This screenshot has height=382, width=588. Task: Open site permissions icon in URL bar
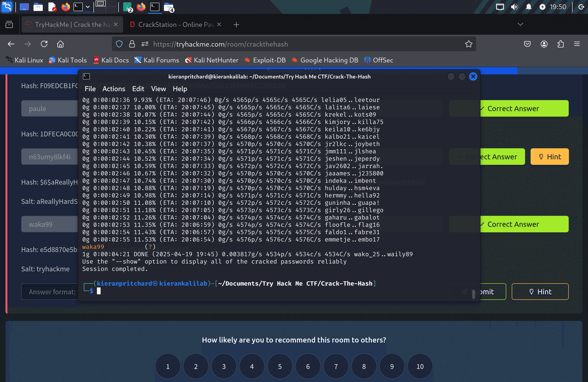145,44
